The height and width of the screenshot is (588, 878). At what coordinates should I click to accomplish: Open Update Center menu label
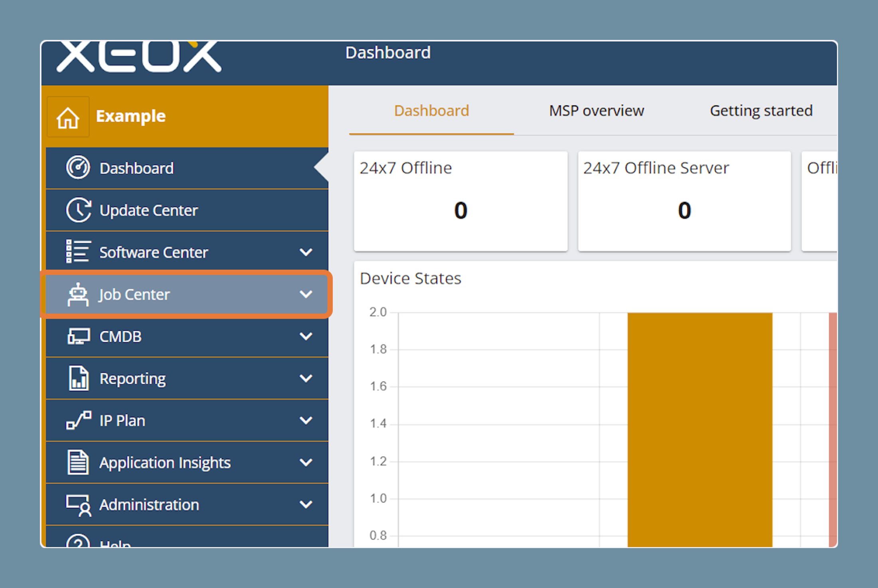click(148, 210)
